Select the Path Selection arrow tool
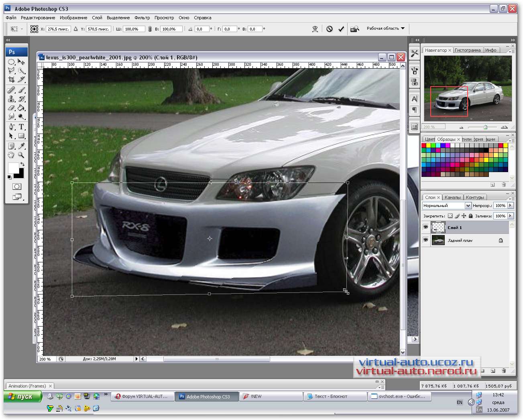 click(11, 136)
